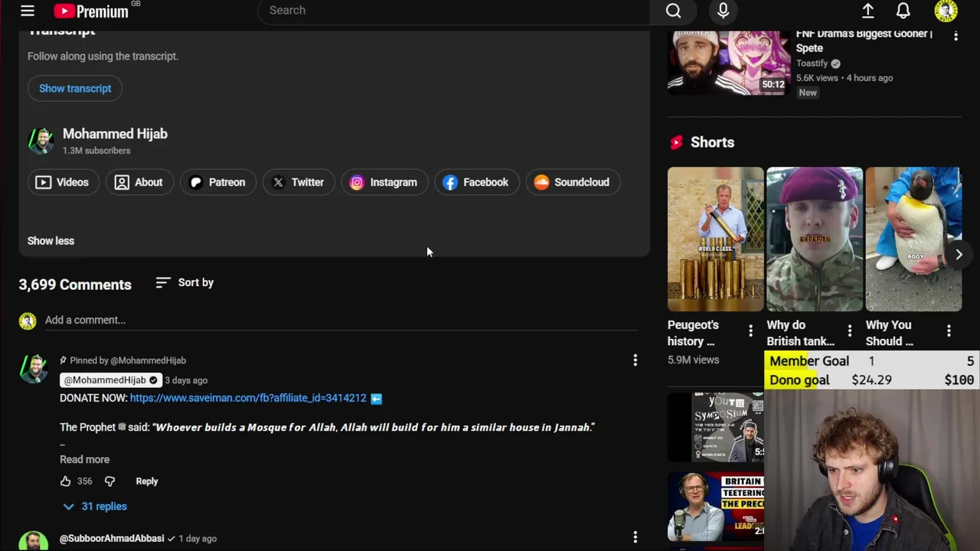Visit the Facebook link
The image size is (980, 551).
[476, 182]
